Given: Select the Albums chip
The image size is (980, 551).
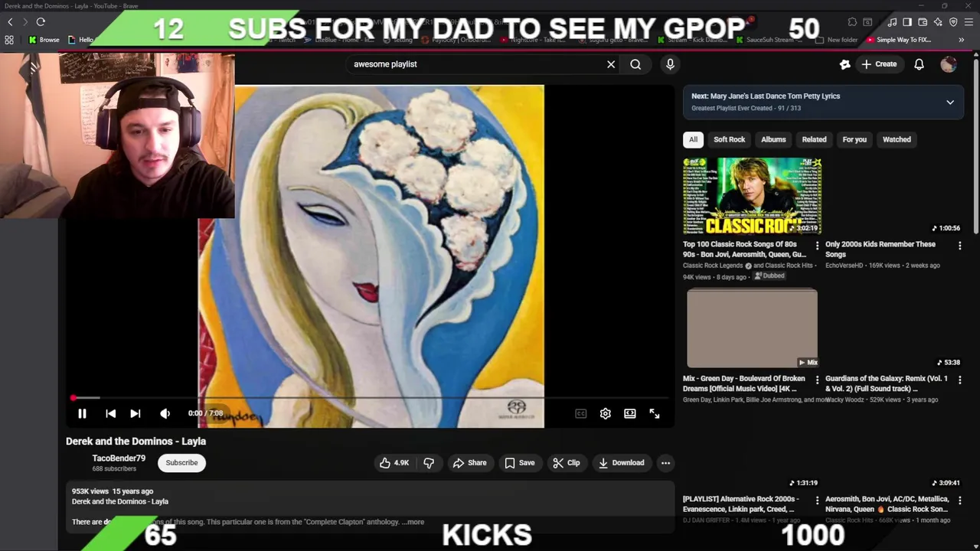Looking at the screenshot, I should click(x=773, y=139).
